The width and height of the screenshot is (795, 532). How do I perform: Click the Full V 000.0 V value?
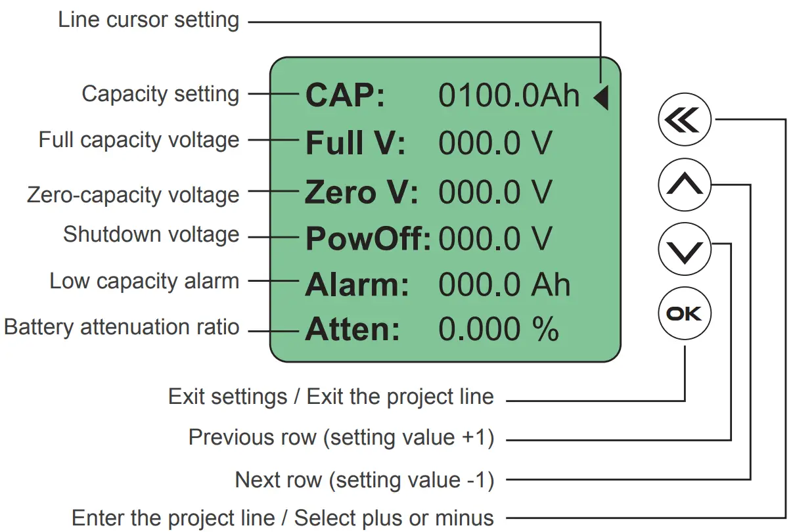tap(495, 144)
